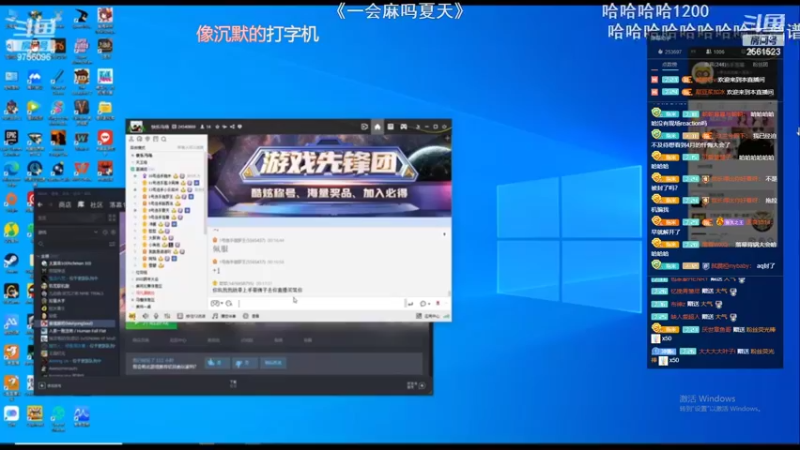
Task: Click the send arrow icon beside YY chat input
Action: pyautogui.click(x=410, y=304)
